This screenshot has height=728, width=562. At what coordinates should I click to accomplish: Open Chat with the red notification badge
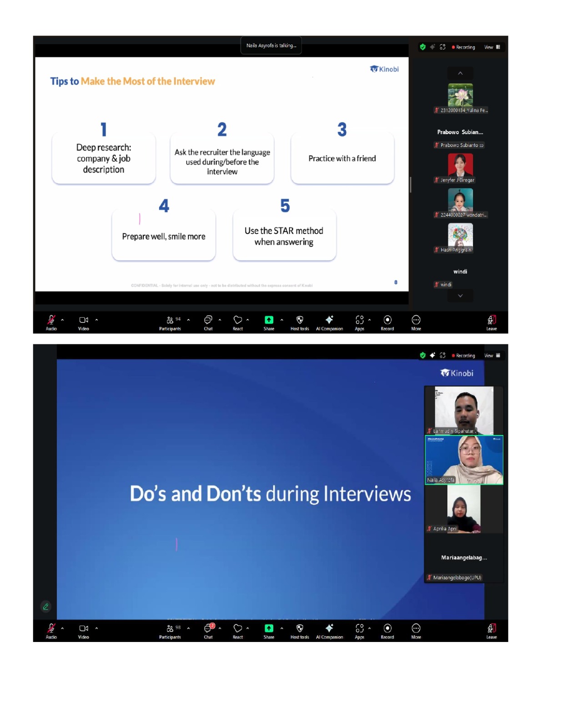pyautogui.click(x=209, y=630)
